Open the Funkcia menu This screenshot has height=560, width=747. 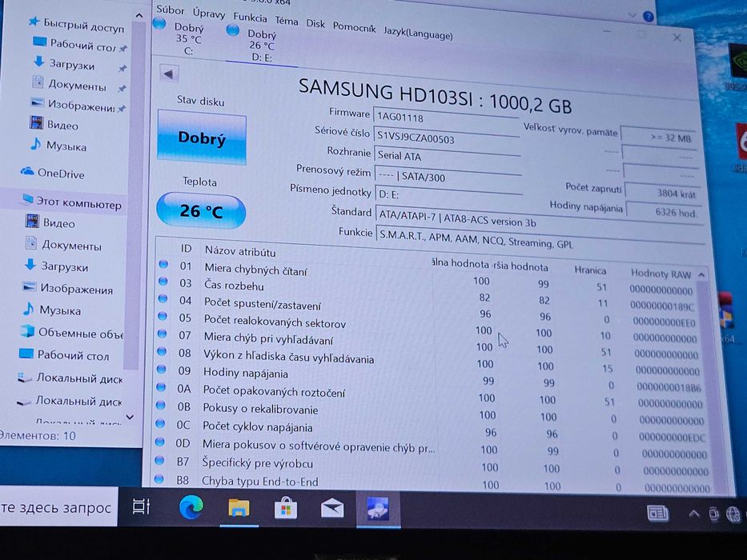tap(250, 18)
